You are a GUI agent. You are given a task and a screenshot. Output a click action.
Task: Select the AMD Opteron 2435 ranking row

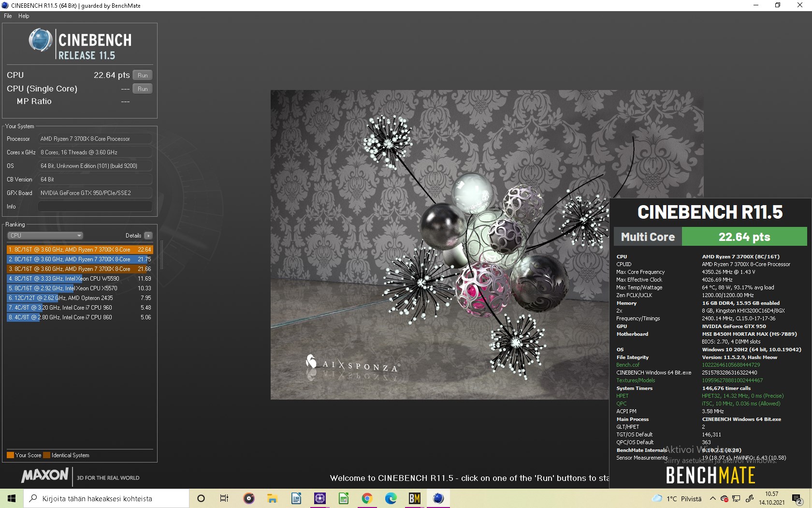click(80, 298)
